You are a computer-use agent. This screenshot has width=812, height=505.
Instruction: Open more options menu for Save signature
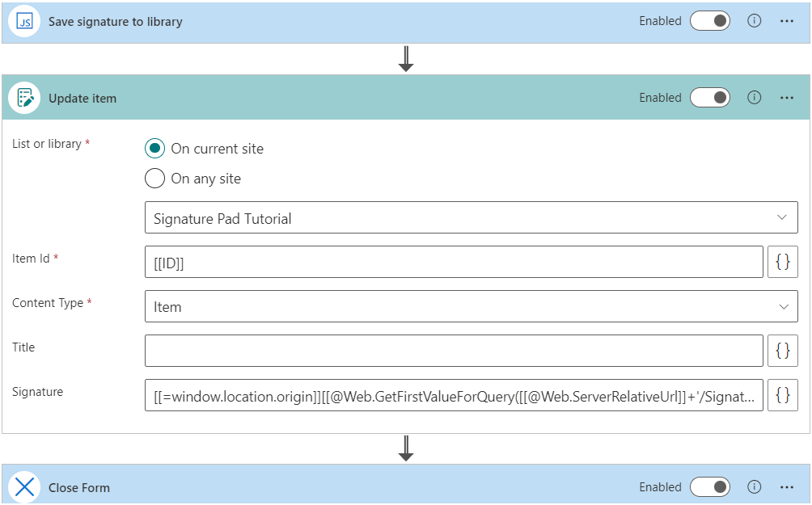[x=787, y=22]
